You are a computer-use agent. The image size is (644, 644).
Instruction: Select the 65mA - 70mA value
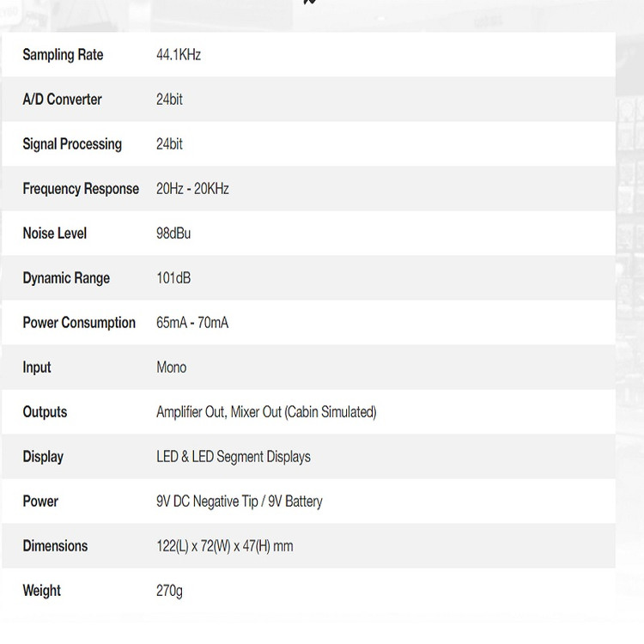(x=192, y=323)
